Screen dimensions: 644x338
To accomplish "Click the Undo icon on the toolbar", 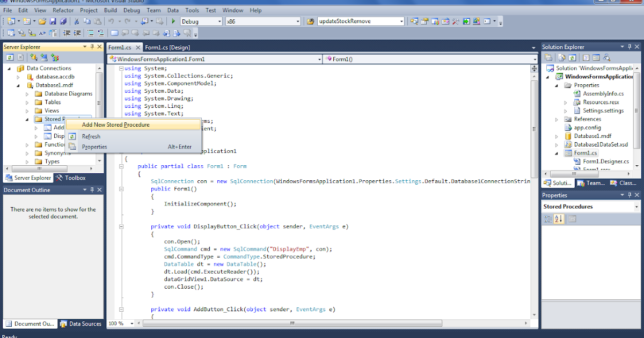I will [x=111, y=21].
